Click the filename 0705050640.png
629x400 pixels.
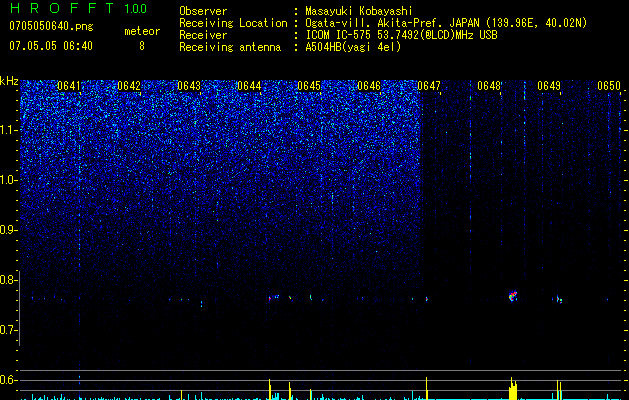[51, 26]
